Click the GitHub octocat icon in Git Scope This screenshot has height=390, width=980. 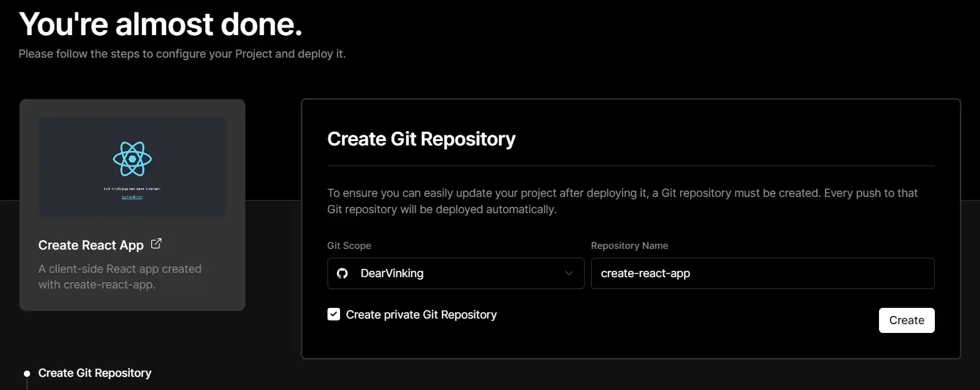pyautogui.click(x=343, y=273)
